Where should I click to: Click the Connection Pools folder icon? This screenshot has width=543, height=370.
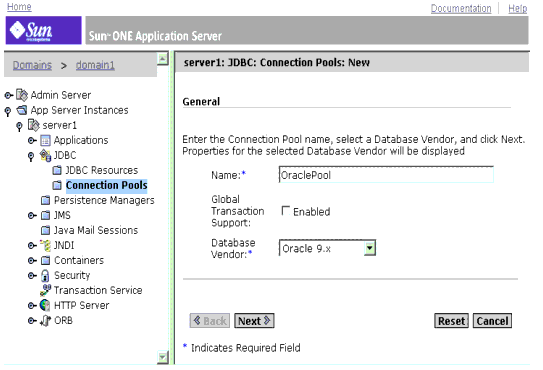(x=57, y=185)
